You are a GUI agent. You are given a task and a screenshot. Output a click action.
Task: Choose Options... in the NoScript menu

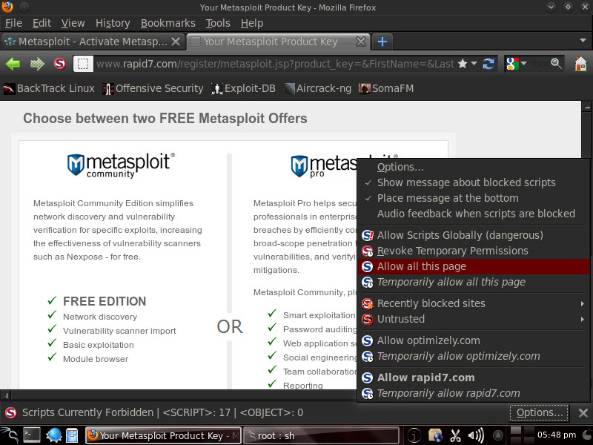point(473,167)
